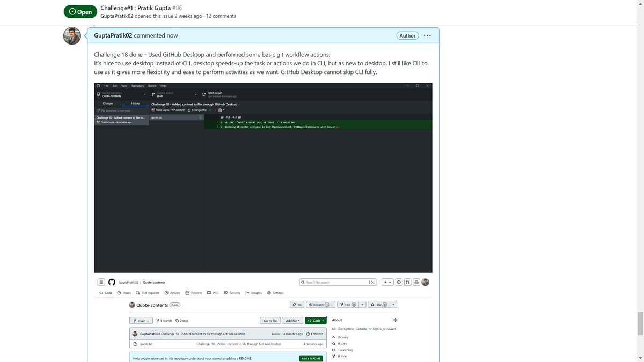Click GuptaPratik02's avatar beside the comment
The image size is (644, 362).
pyautogui.click(x=72, y=36)
